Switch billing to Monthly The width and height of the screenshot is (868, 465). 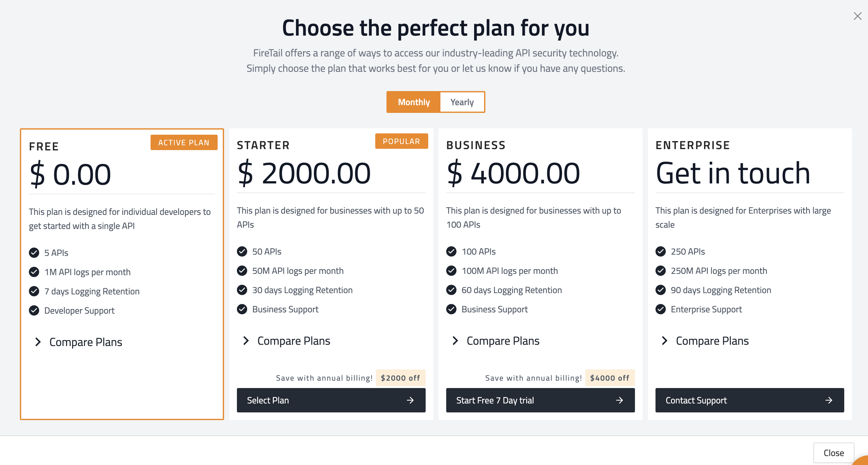point(414,102)
